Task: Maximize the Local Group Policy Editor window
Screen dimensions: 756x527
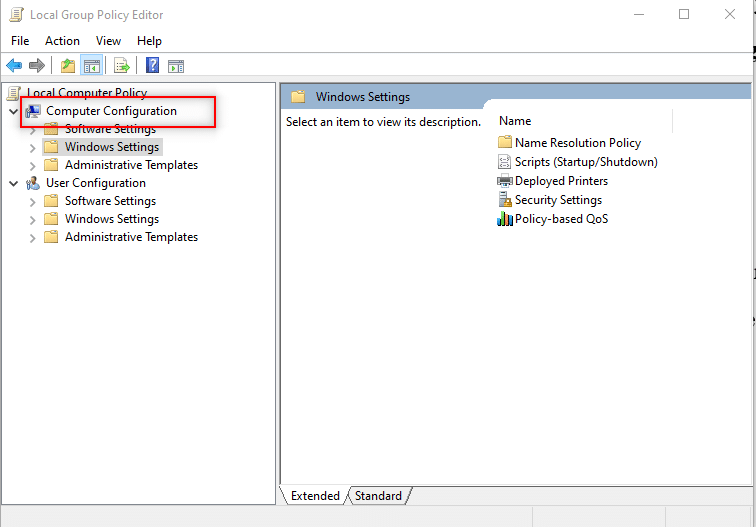Action: coord(684,14)
